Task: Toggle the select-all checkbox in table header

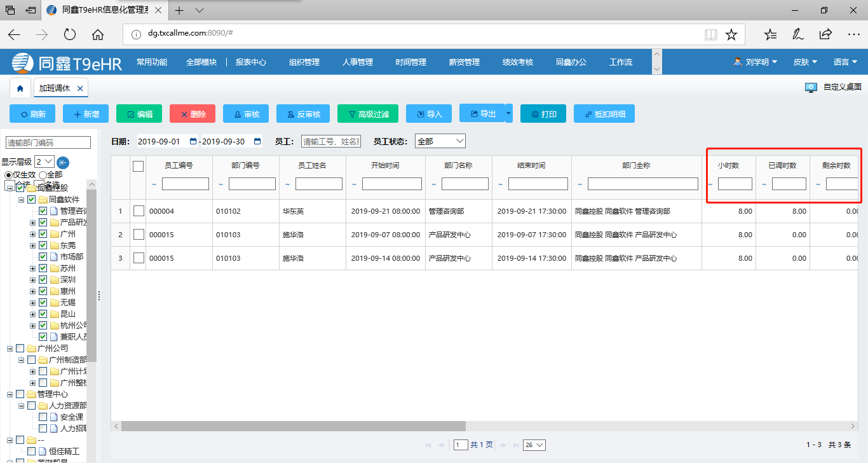Action: [138, 166]
